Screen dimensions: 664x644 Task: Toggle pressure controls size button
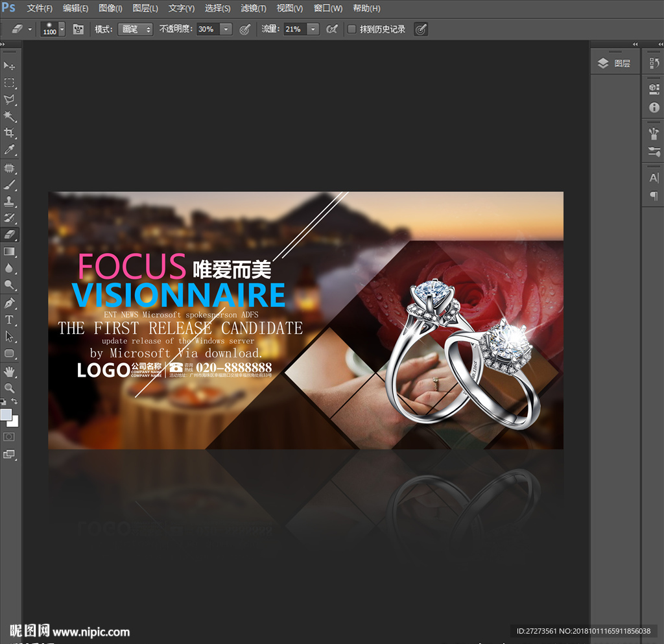point(420,29)
